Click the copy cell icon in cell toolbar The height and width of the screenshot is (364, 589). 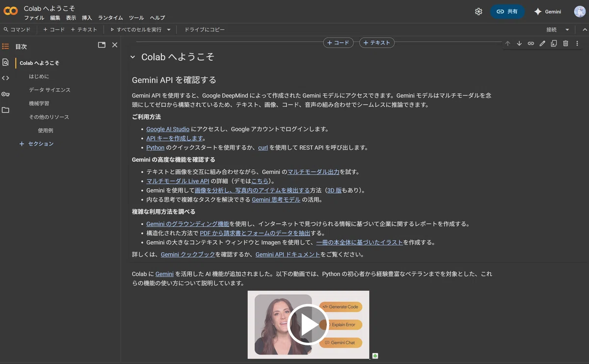(x=554, y=43)
